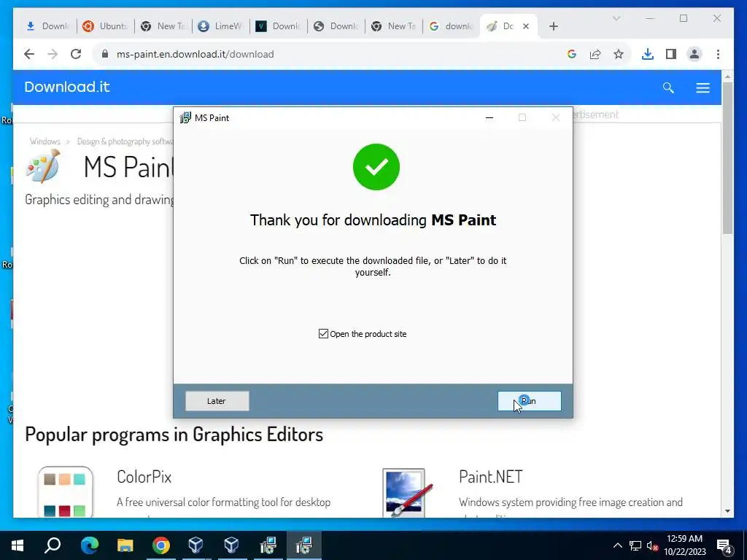Click the second VirtualBox cube taskbar icon

(x=231, y=545)
